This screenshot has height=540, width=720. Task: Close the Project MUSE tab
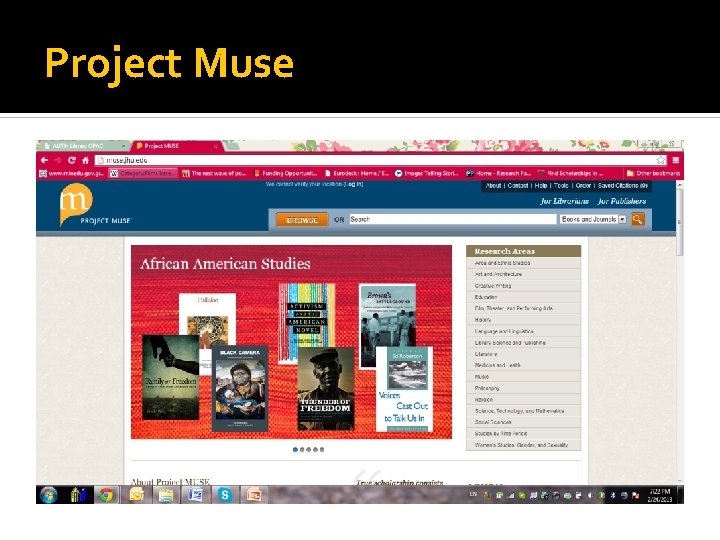click(215, 146)
